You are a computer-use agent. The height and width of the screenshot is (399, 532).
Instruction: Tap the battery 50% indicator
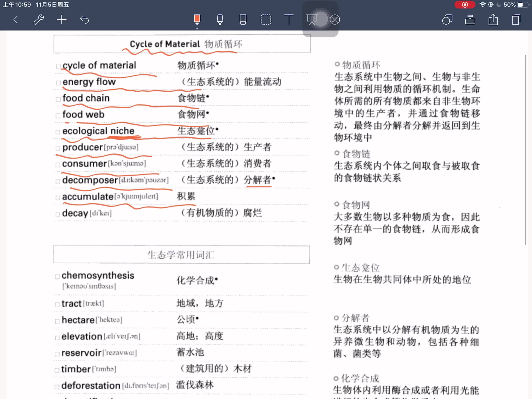coord(516,5)
